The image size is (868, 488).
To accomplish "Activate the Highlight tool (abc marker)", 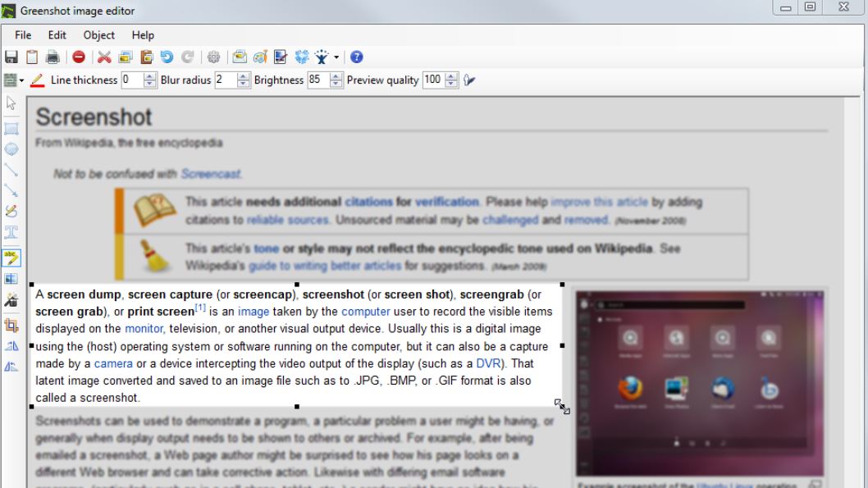I will pos(11,258).
